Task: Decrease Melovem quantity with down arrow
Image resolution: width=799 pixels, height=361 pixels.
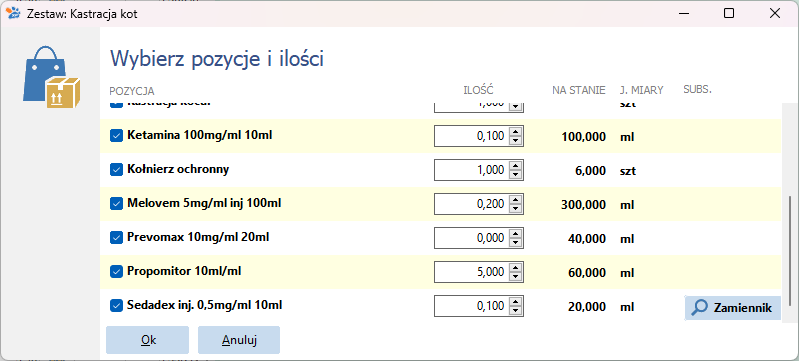Action: pos(516,209)
